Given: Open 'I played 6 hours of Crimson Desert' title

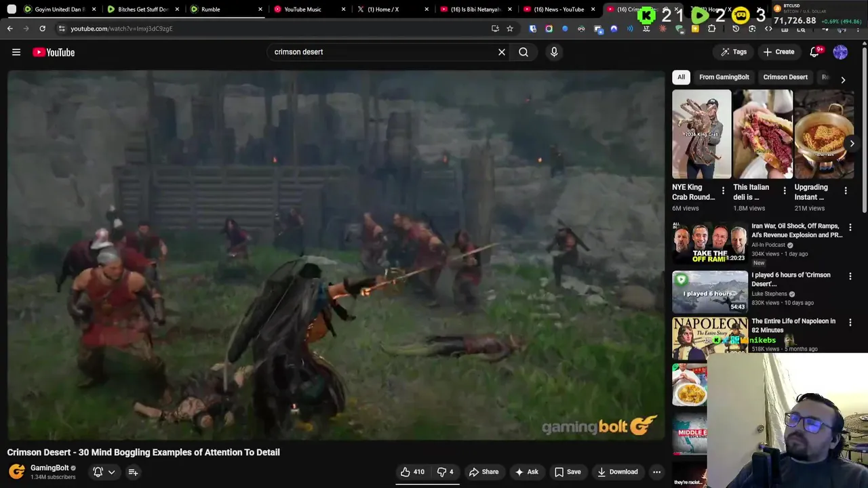Looking at the screenshot, I should click(x=791, y=279).
